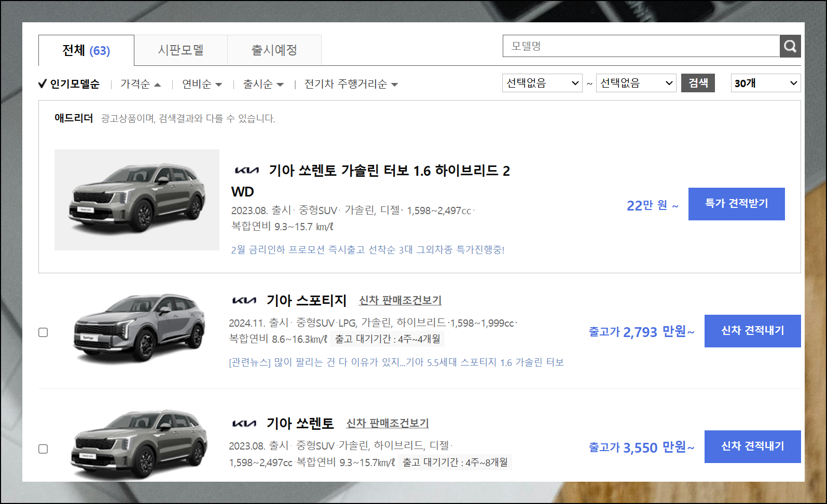827x504 pixels.
Task: Click the 출고가 3,550 만원~ price
Action: (x=641, y=447)
